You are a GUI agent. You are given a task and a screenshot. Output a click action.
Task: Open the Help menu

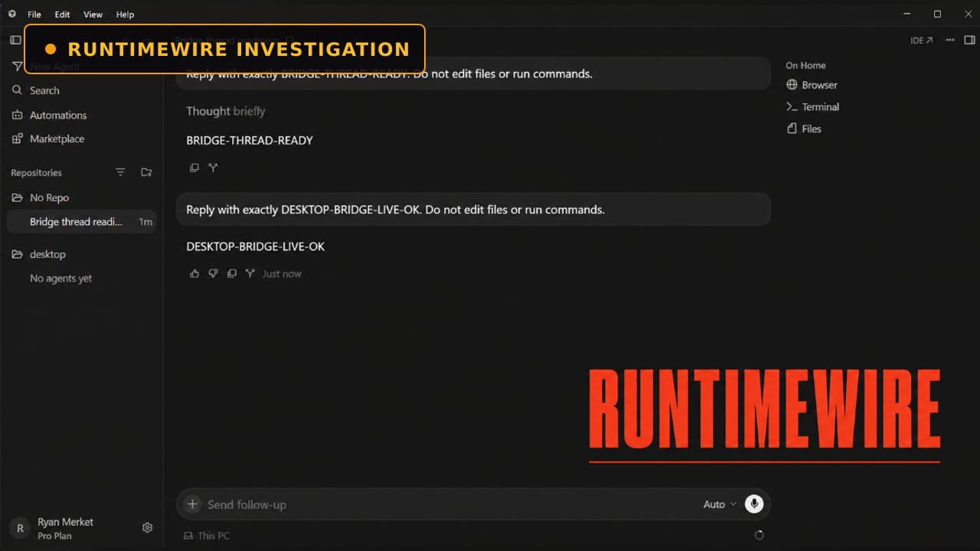point(125,15)
